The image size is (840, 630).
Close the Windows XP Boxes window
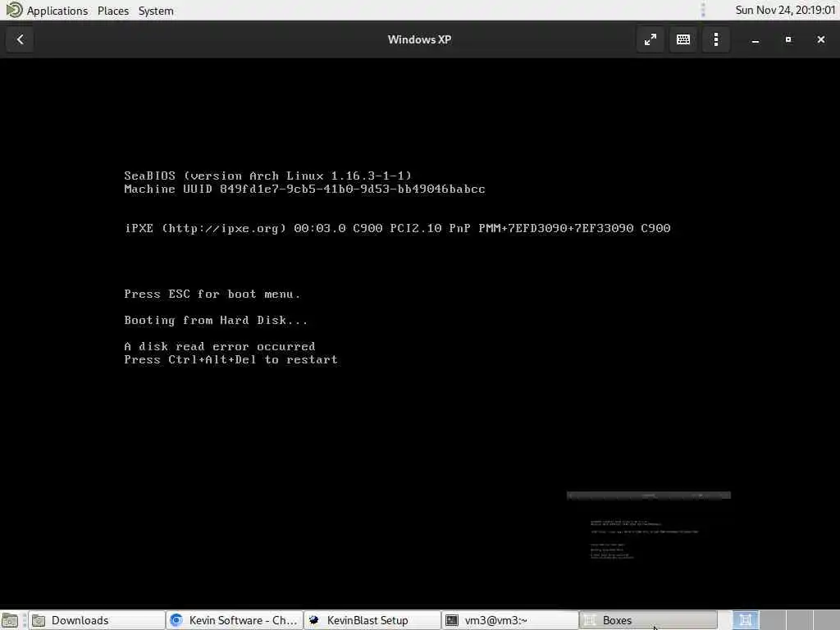point(820,39)
